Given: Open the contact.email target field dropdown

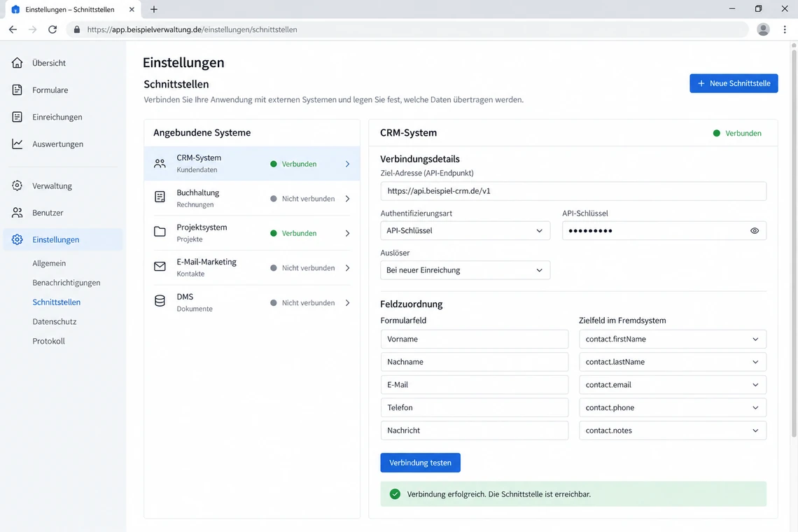Looking at the screenshot, I should point(672,385).
